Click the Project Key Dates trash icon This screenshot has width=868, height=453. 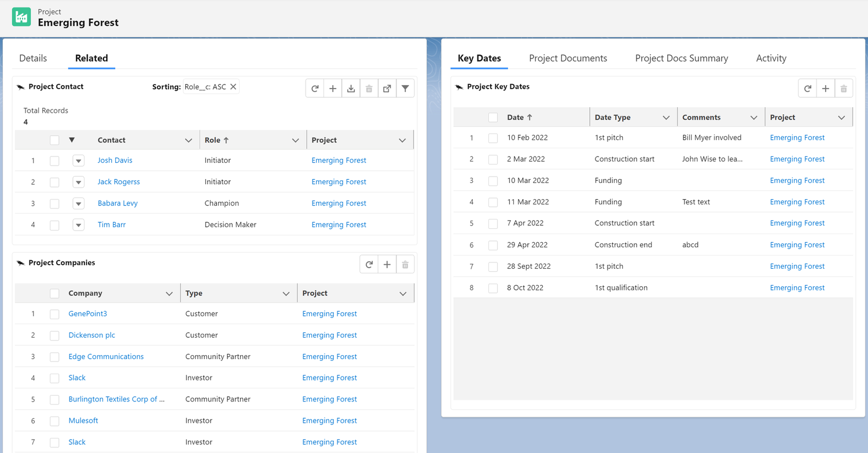tap(844, 89)
